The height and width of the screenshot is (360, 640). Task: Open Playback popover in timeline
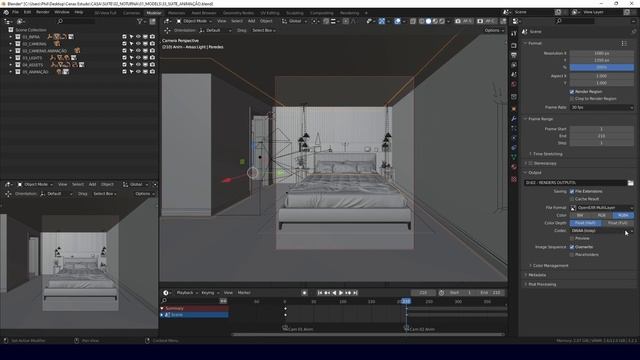(187, 293)
